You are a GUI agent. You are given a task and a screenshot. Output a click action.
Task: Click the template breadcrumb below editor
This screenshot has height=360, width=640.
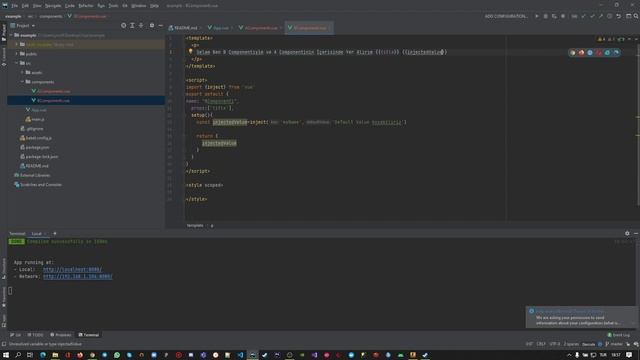[x=195, y=225]
